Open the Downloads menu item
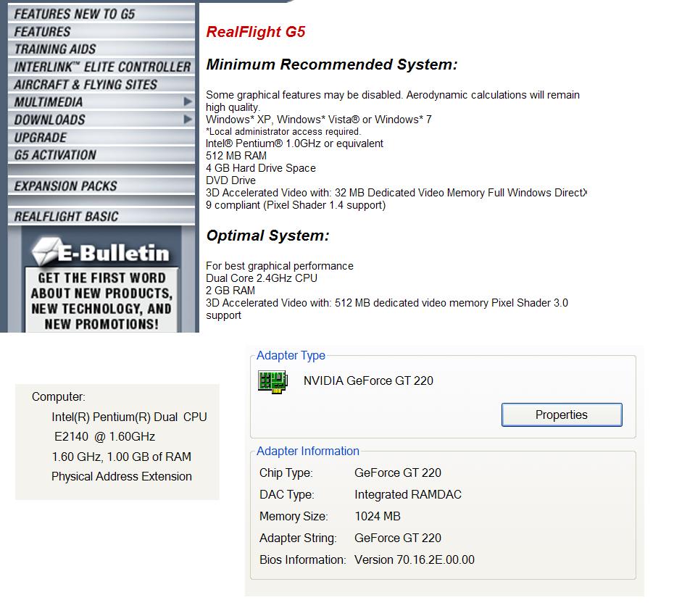Viewport: 674px width, 616px height. (x=101, y=120)
